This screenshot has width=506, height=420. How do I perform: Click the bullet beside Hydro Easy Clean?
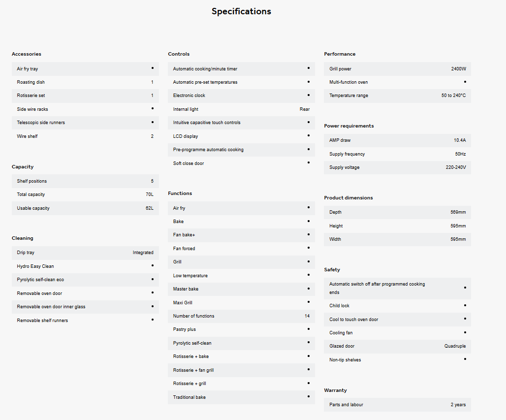point(153,265)
